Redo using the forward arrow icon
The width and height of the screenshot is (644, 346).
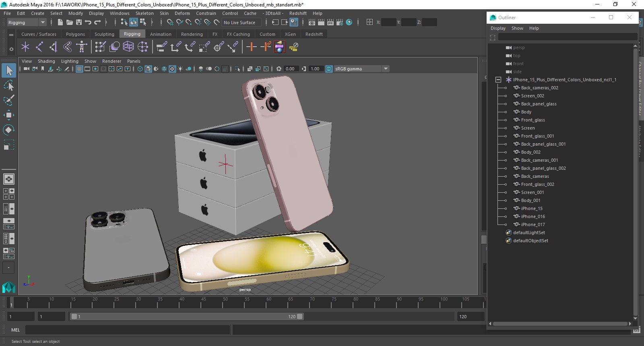(97, 23)
